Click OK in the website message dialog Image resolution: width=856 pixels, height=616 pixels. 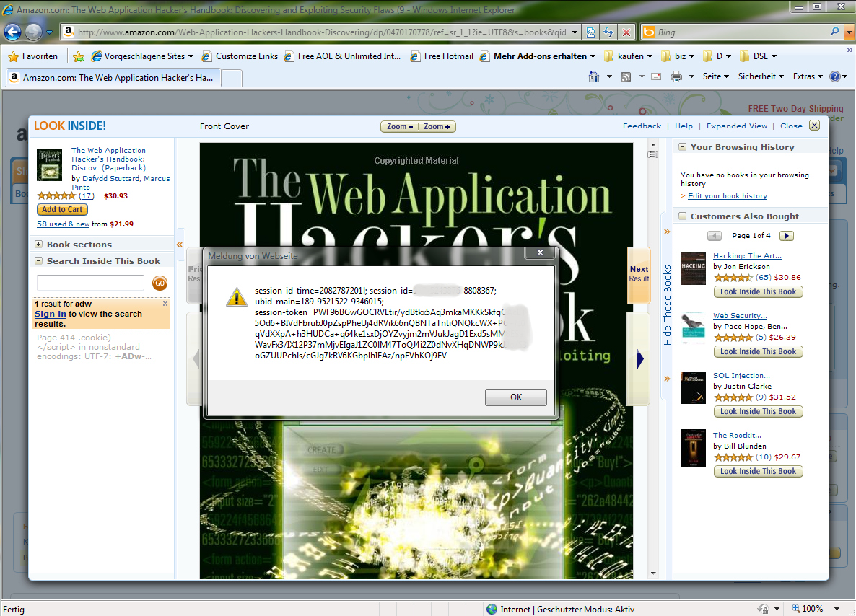515,397
